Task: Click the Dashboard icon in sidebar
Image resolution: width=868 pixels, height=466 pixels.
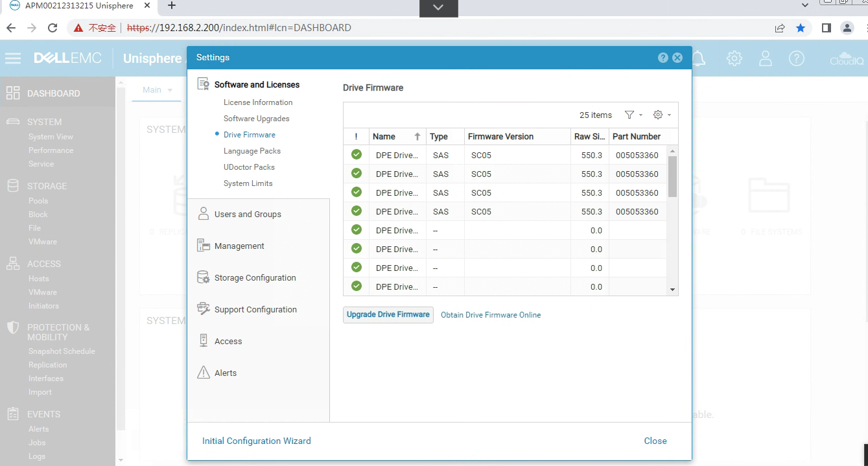Action: pos(13,93)
